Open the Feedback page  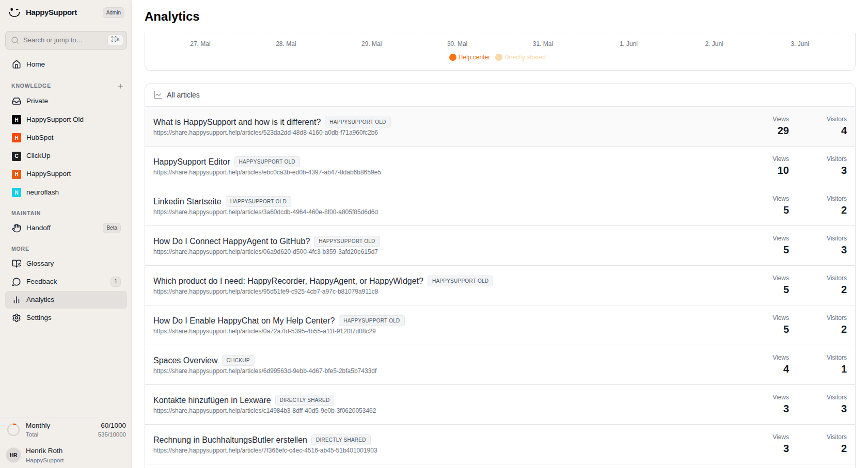(66, 282)
